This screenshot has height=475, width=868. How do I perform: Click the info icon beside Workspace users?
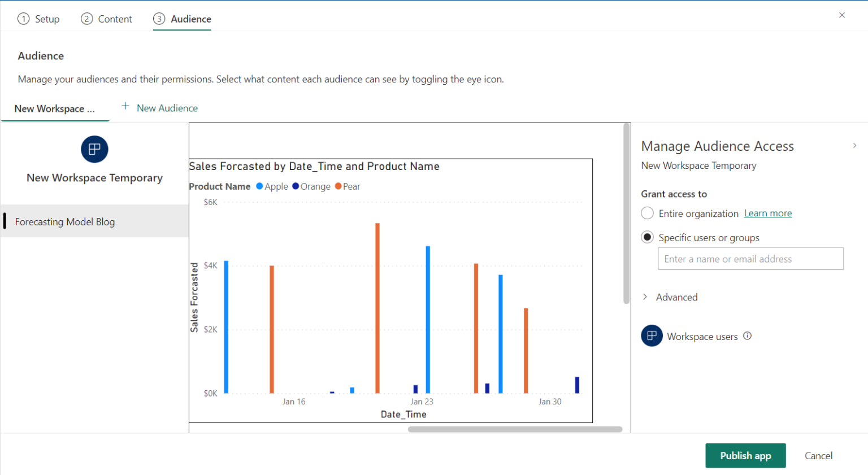coord(747,335)
